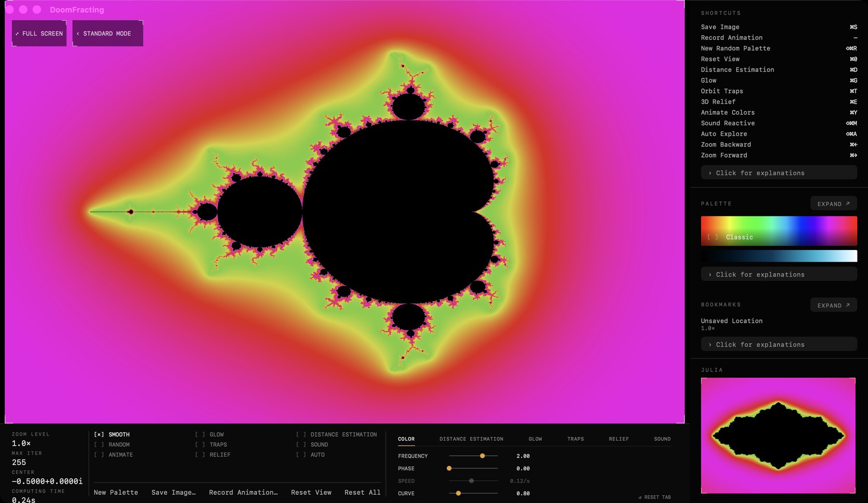868x503 pixels.
Task: Click the PHASE slider handle
Action: pos(449,468)
